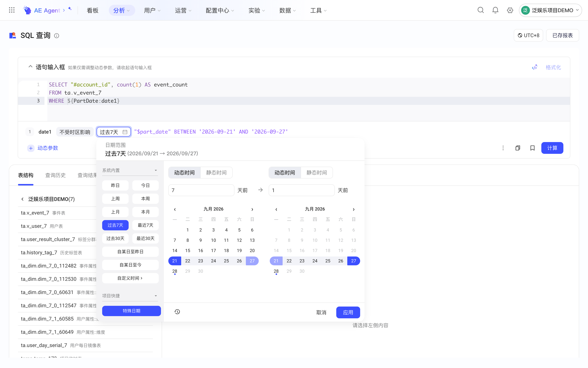588x368 pixels.
Task: Open the more options vertical dots icon
Action: pos(503,148)
